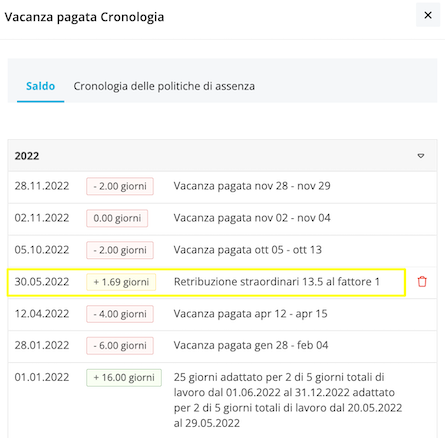Viewport: 445px width, 438px height.
Task: Collapse the 2022 section arrow
Action: [x=421, y=156]
